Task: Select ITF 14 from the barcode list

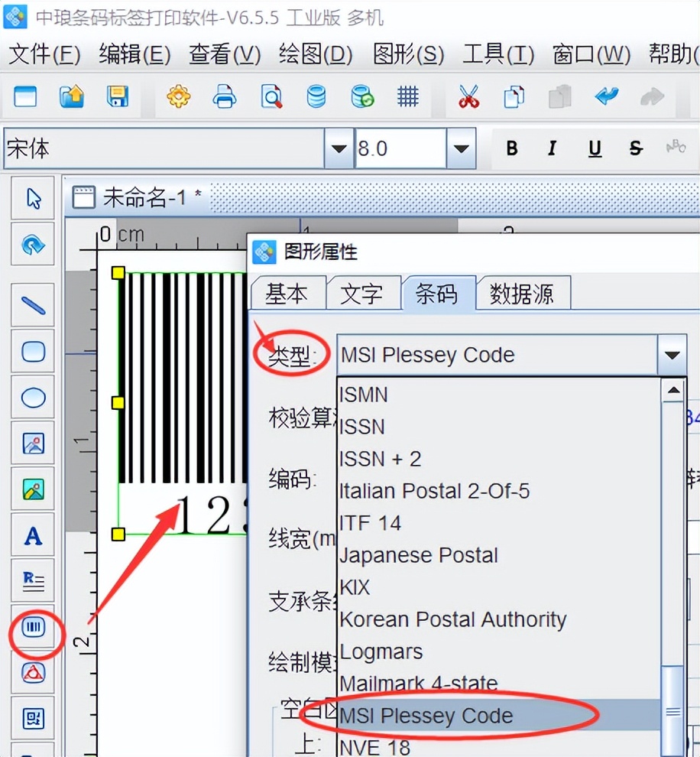Action: (370, 523)
